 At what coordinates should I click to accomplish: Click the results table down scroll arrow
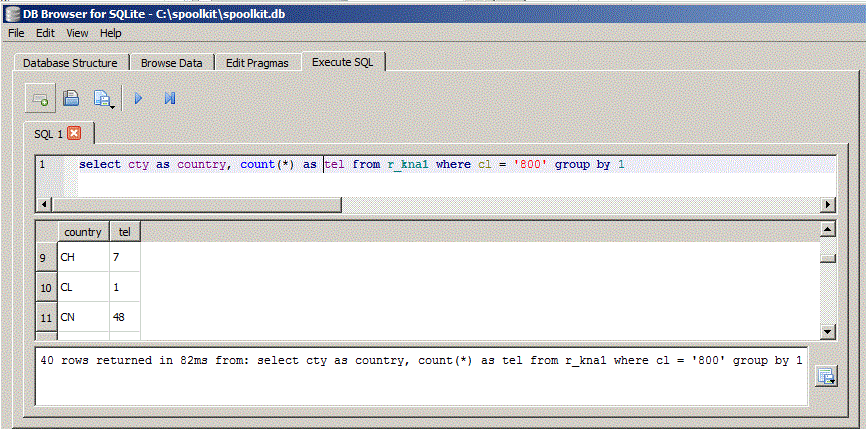click(827, 331)
